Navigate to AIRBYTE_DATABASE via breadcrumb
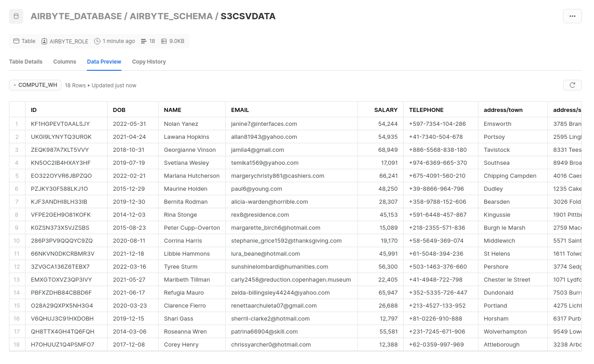The image size is (594, 364). (77, 16)
